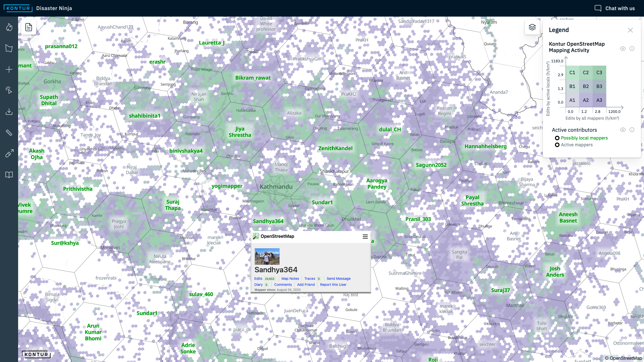Click mapper label yogimapper on map
Viewport: 644px width, 362px height.
[x=227, y=186]
